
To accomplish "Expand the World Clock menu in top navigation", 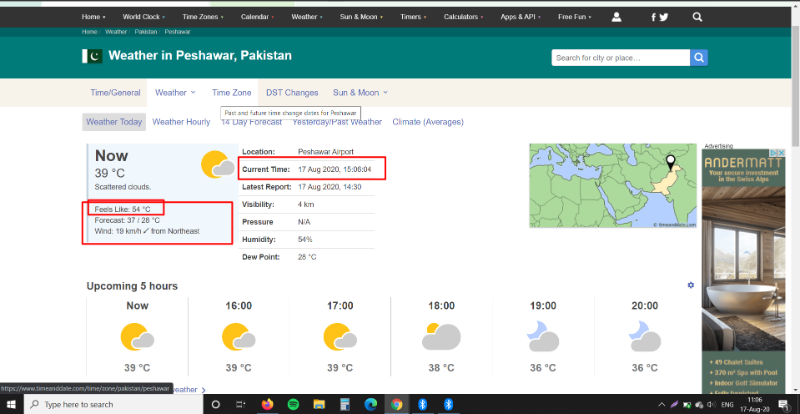I will point(145,17).
